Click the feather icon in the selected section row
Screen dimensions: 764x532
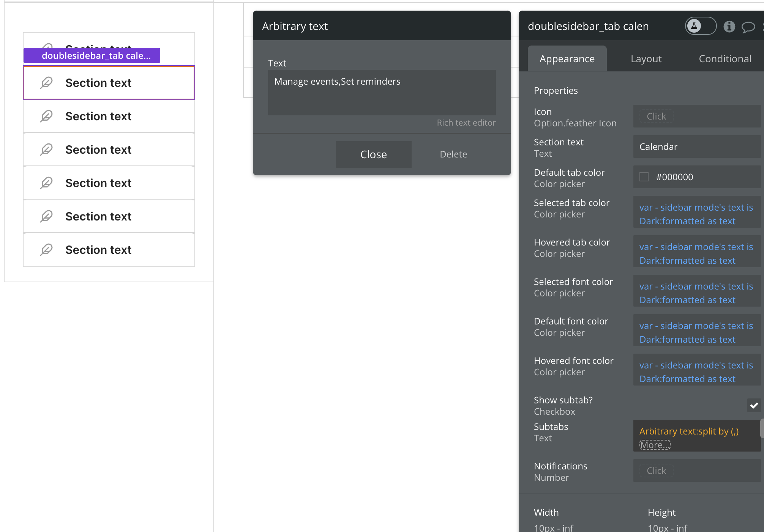pos(46,83)
